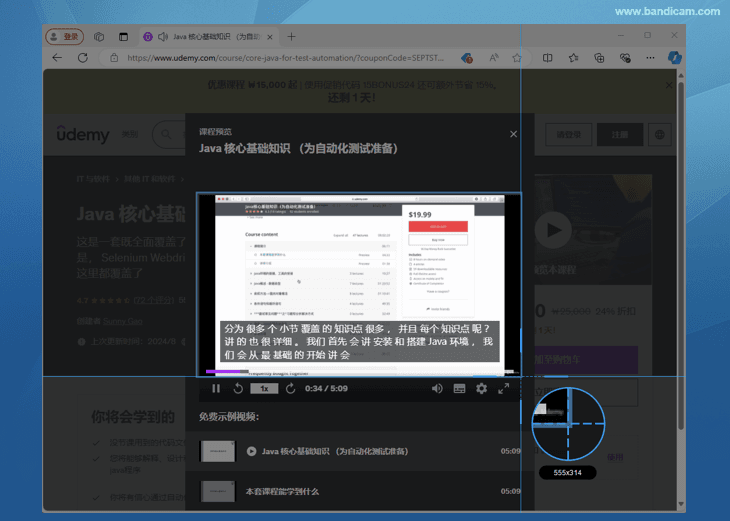Open the browser Settings and more menu
730x521 pixels.
[x=650, y=58]
